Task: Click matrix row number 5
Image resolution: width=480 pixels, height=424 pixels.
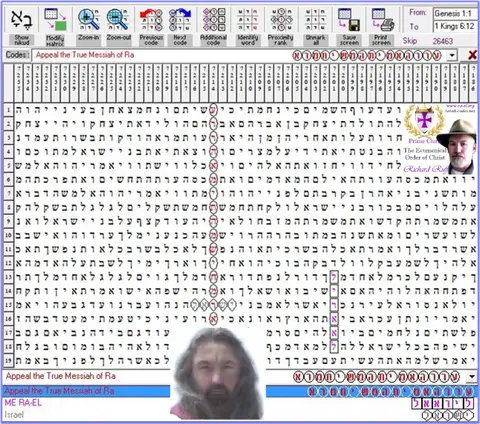Action: tap(8, 165)
